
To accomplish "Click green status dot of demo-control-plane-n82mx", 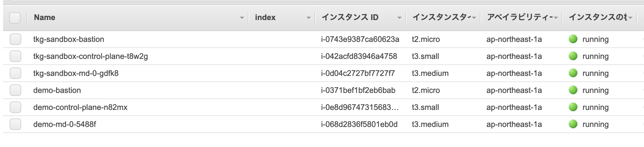I will (x=573, y=107).
